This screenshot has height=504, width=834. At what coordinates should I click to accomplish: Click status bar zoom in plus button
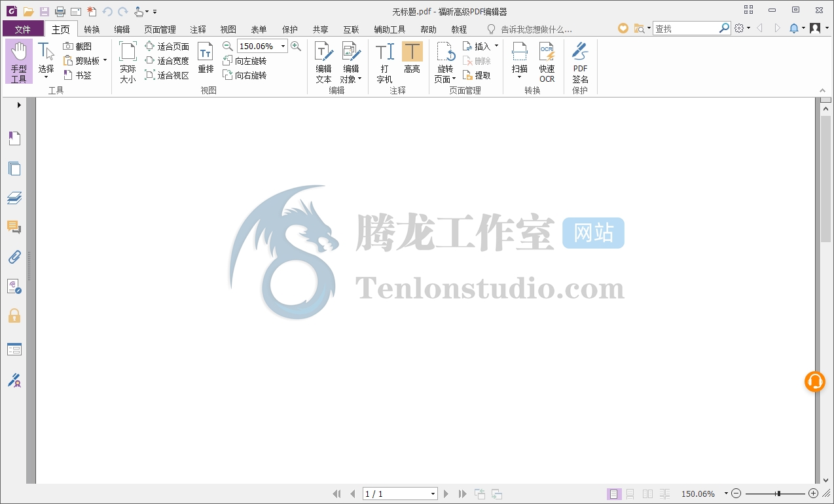pos(813,494)
